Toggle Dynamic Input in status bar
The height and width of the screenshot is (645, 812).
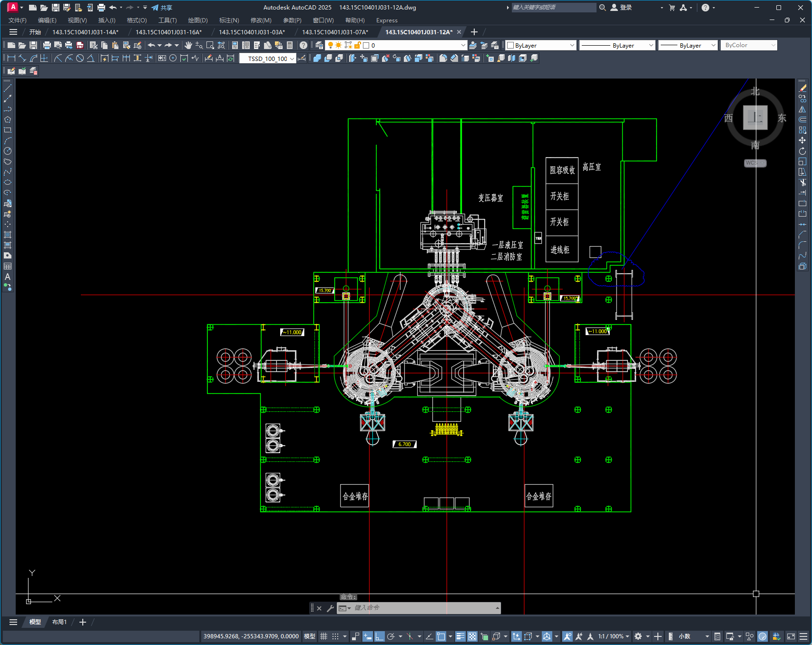367,636
